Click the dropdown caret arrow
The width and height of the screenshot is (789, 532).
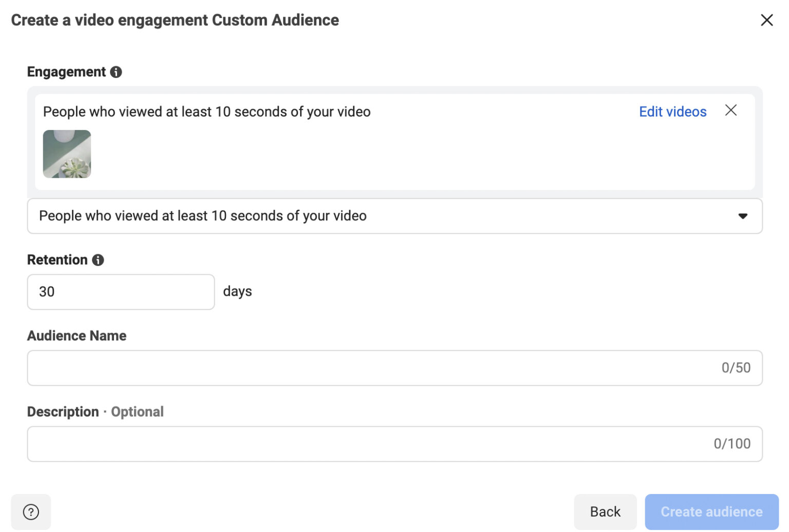[x=742, y=216]
